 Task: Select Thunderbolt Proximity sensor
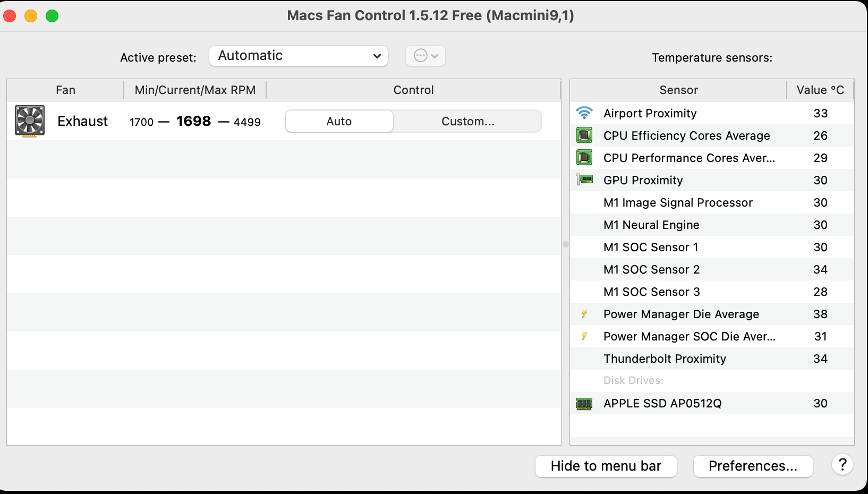point(712,359)
